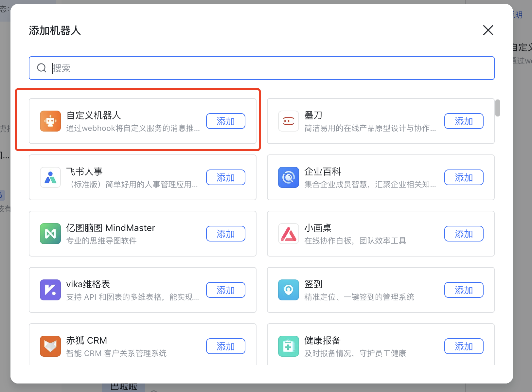This screenshot has height=392, width=532.
Task: Click the 企业百科 app icon
Action: point(289,177)
